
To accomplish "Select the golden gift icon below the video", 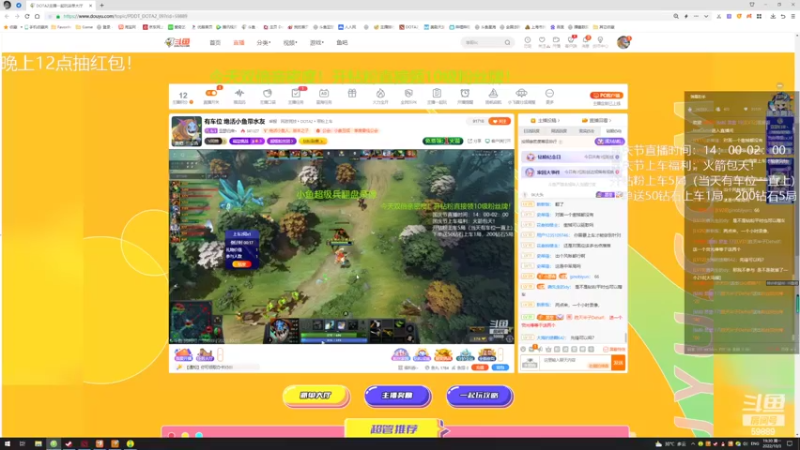I will point(443,354).
